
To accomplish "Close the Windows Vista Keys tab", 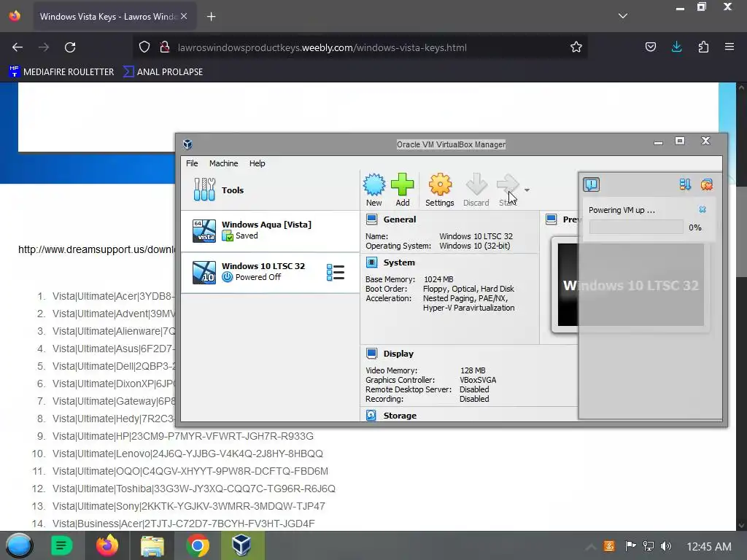I will pos(184,16).
